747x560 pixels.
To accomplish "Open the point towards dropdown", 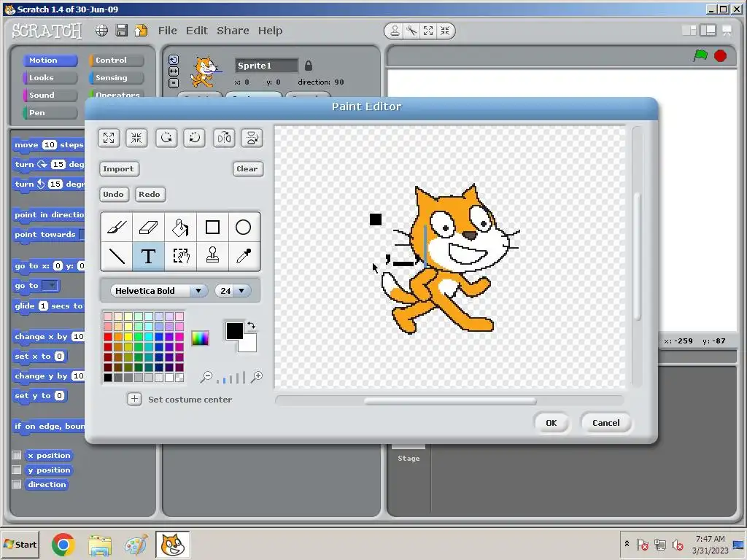I will [82, 234].
